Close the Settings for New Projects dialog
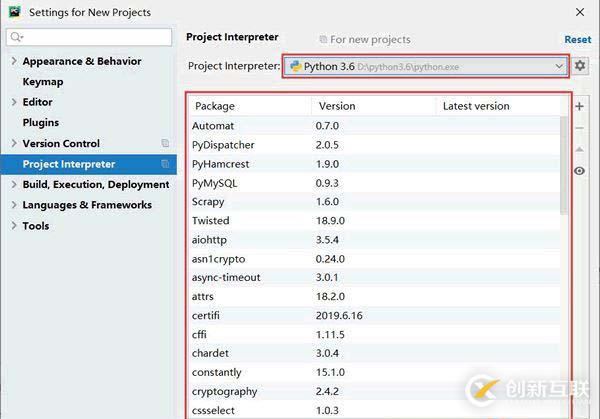The image size is (600, 419). pos(580,12)
